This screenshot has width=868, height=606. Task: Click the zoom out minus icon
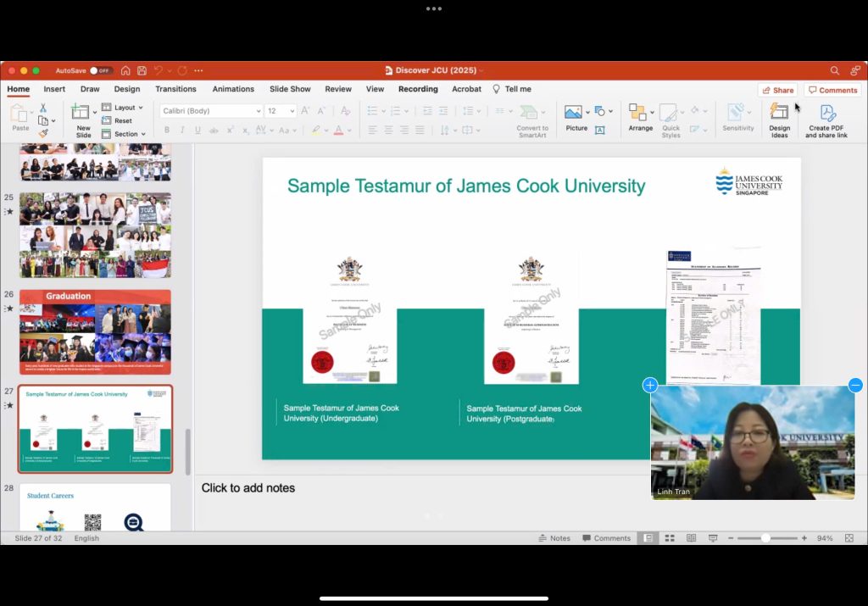tap(731, 538)
